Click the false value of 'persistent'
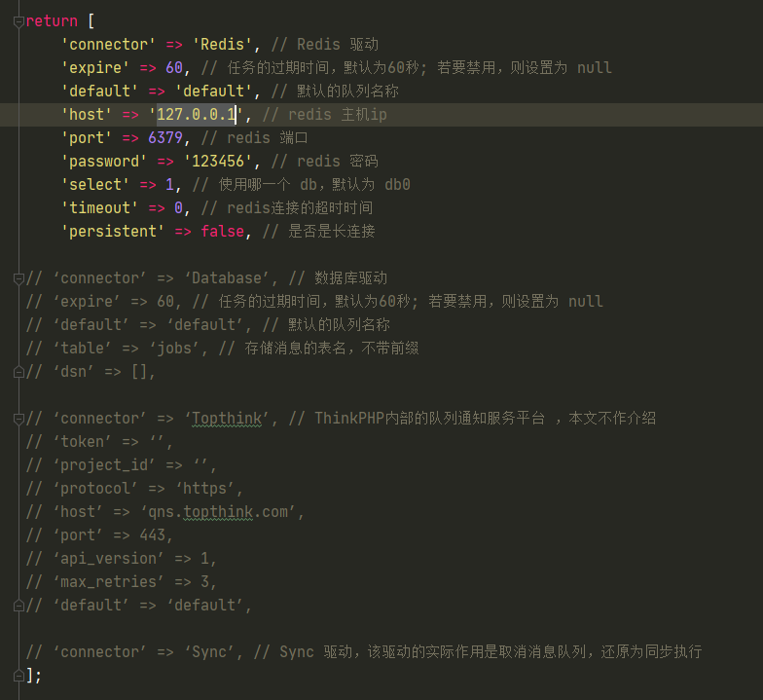Viewport: 763px width, 700px height. coord(222,232)
